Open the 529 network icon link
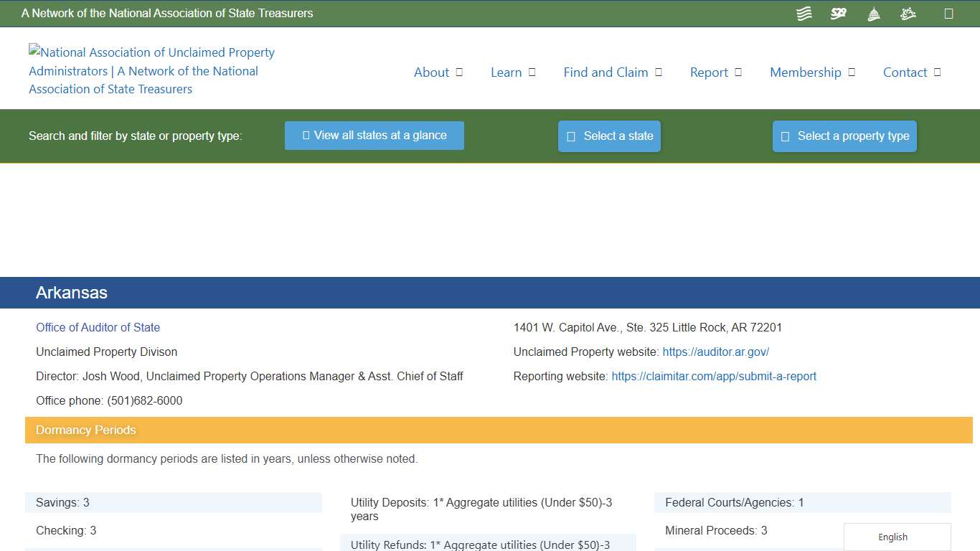 click(x=839, y=14)
